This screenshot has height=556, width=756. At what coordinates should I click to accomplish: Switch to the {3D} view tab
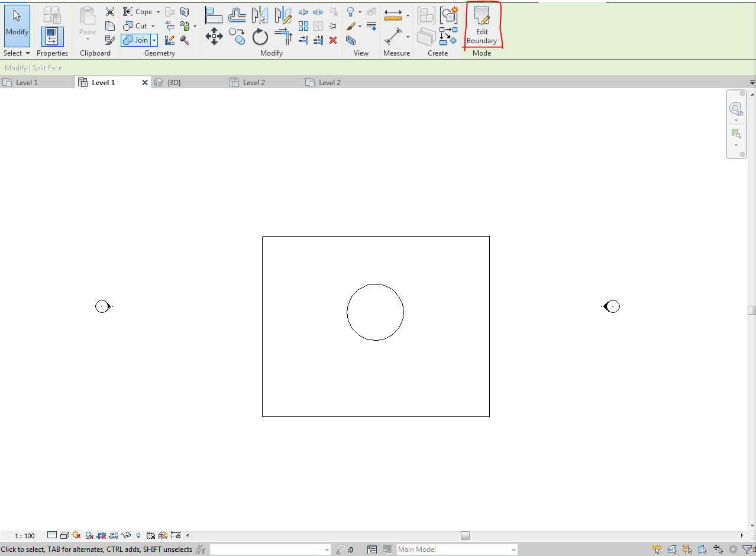[x=168, y=83]
